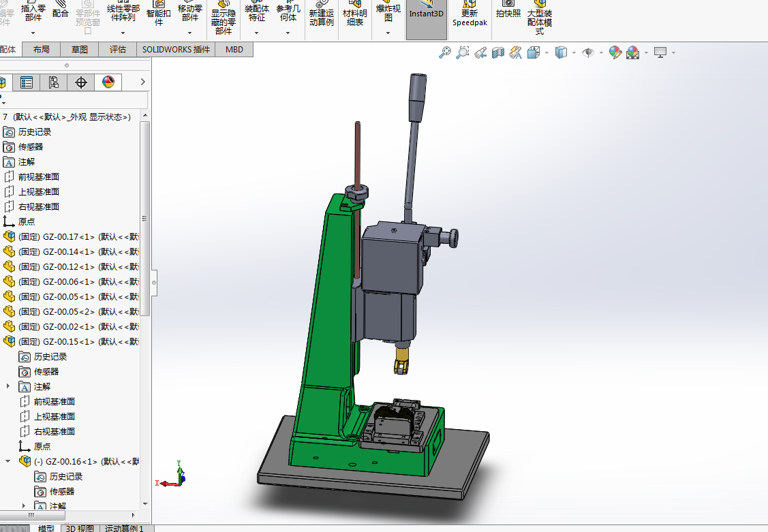Switch to the 草图 (Sketch) ribbon tab

[79, 49]
